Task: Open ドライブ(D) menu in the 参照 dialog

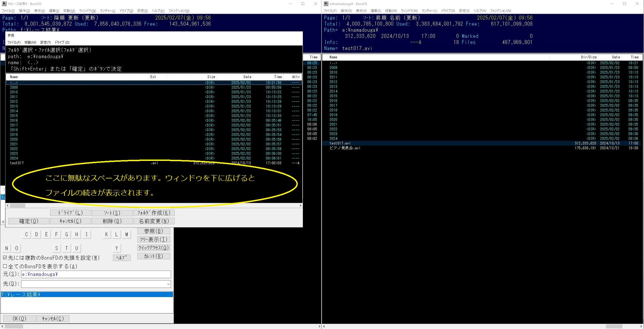Action: pyautogui.click(x=62, y=42)
